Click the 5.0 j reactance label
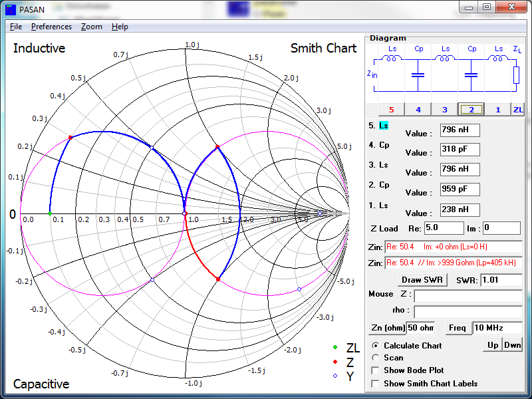 pyautogui.click(x=344, y=146)
